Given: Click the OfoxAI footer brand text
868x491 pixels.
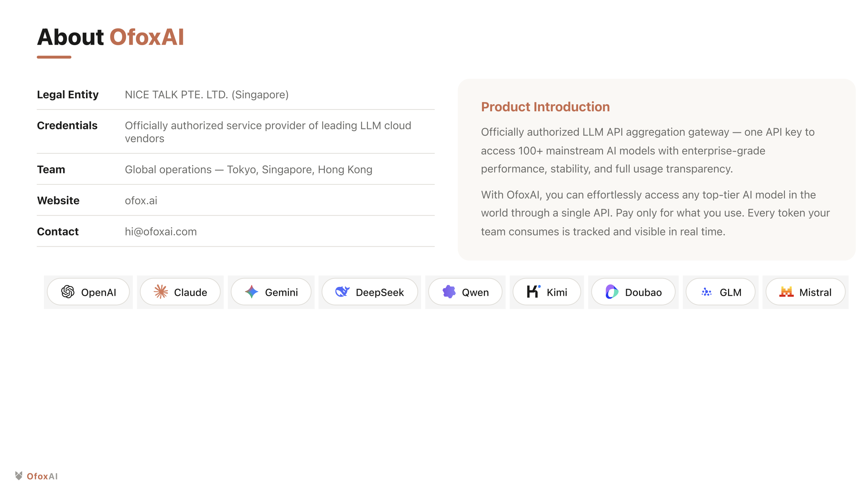Looking at the screenshot, I should click(x=42, y=476).
